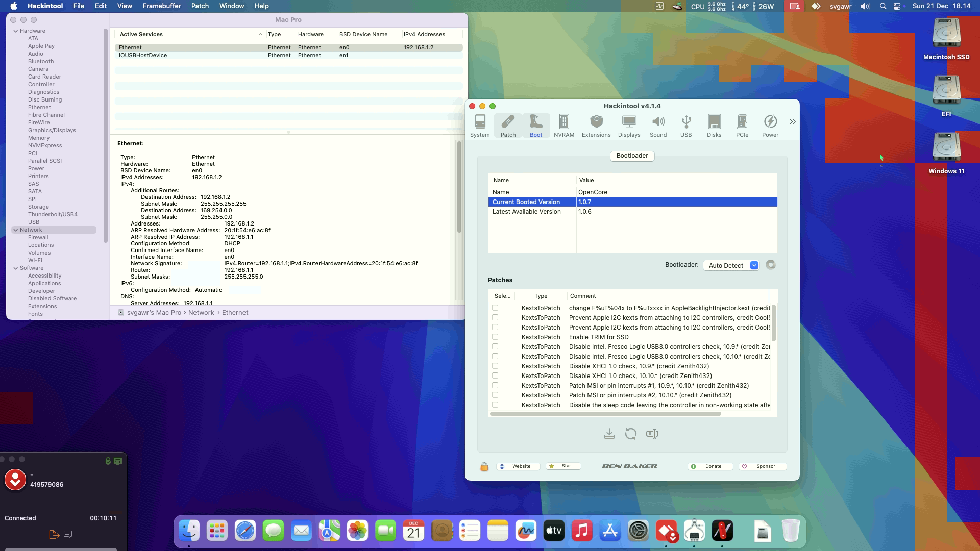Viewport: 980px width, 551px height.
Task: Switch to Displays toolbar icon
Action: [x=629, y=126]
